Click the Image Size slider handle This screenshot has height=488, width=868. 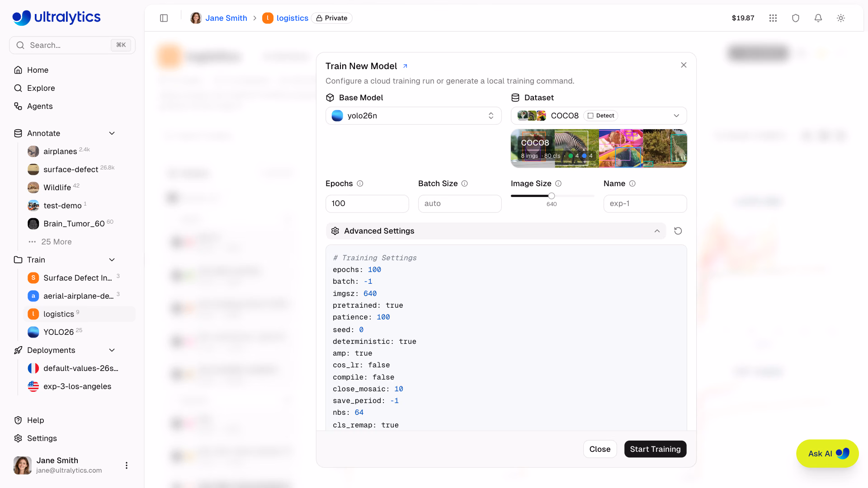click(552, 196)
